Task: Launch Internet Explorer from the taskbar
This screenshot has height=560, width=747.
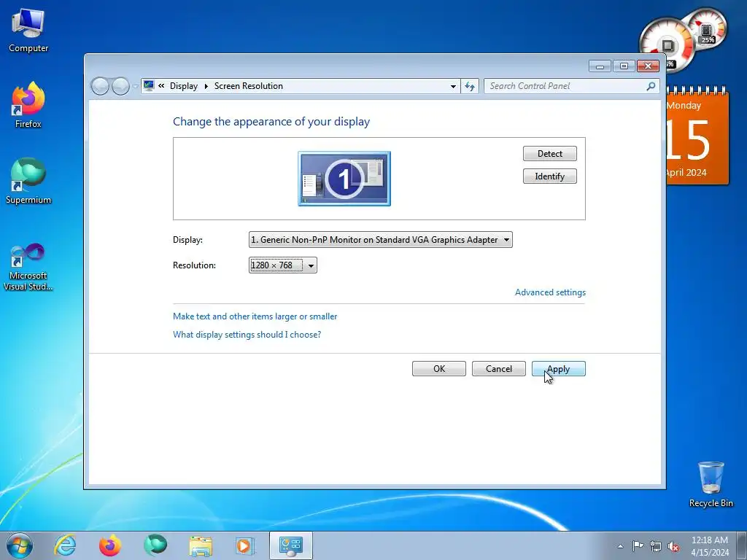Action: pyautogui.click(x=65, y=545)
